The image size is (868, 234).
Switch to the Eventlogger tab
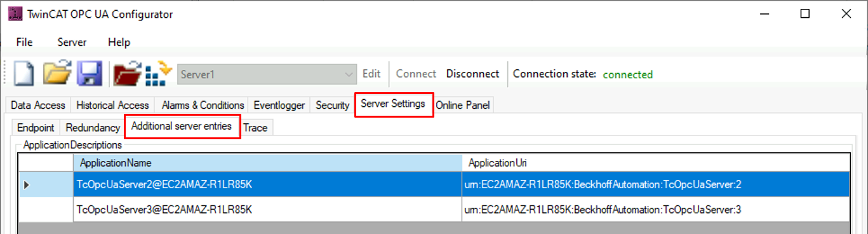[279, 105]
